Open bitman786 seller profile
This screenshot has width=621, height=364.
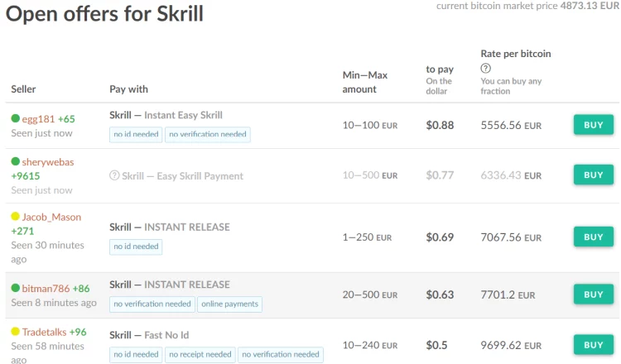[x=46, y=289]
